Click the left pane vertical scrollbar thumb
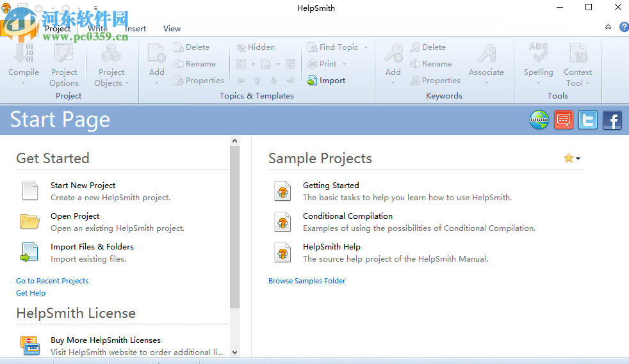Image resolution: width=629 pixels, height=364 pixels. [x=234, y=227]
